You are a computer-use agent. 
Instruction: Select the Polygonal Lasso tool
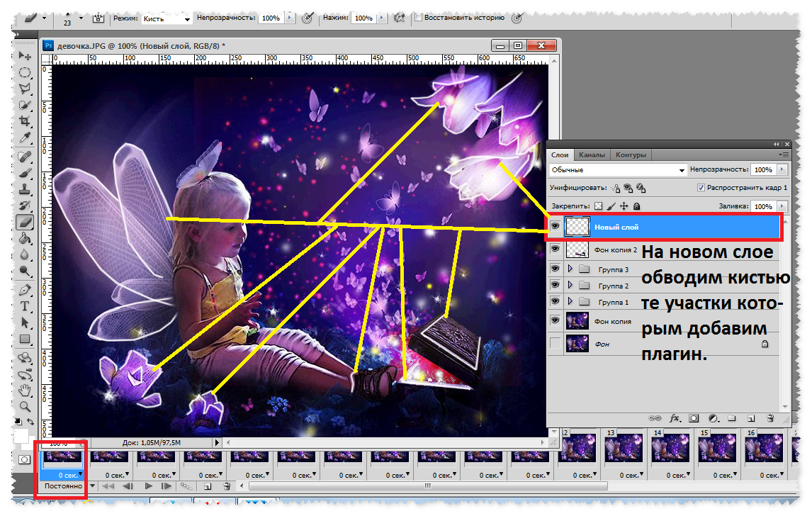click(24, 89)
